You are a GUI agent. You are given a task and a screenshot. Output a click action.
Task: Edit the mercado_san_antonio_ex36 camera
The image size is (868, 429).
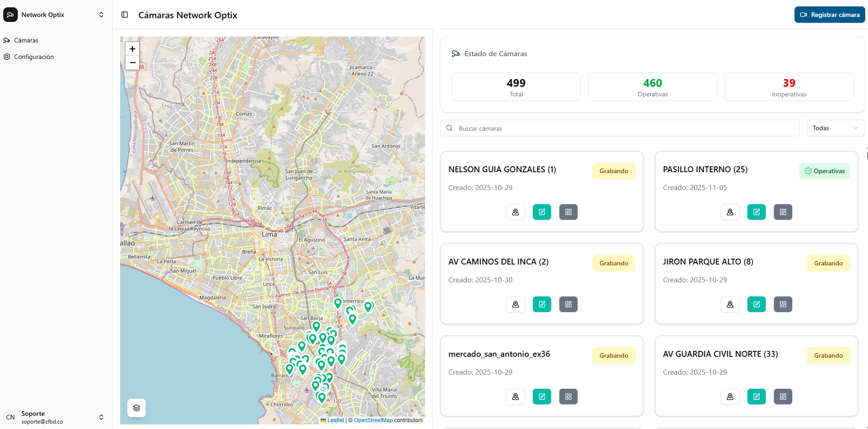[542, 397]
